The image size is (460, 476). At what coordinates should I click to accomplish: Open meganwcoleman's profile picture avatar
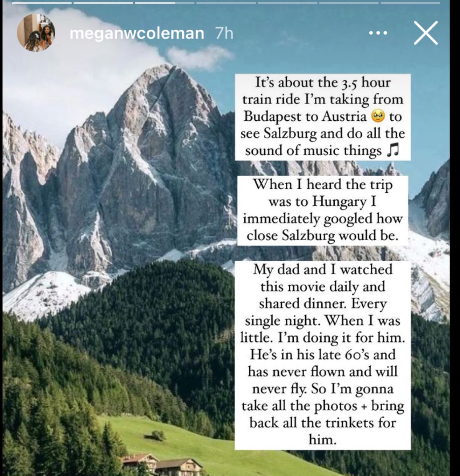tap(36, 33)
